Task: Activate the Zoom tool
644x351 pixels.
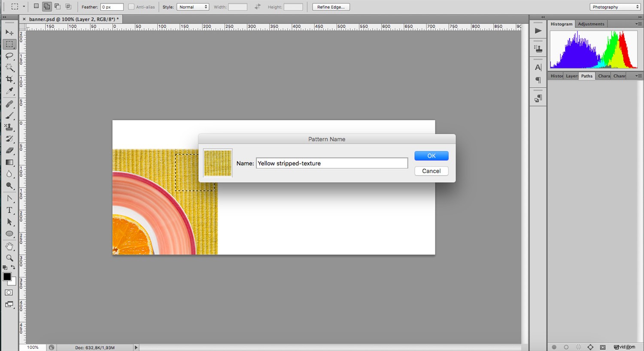Action: 9,258
